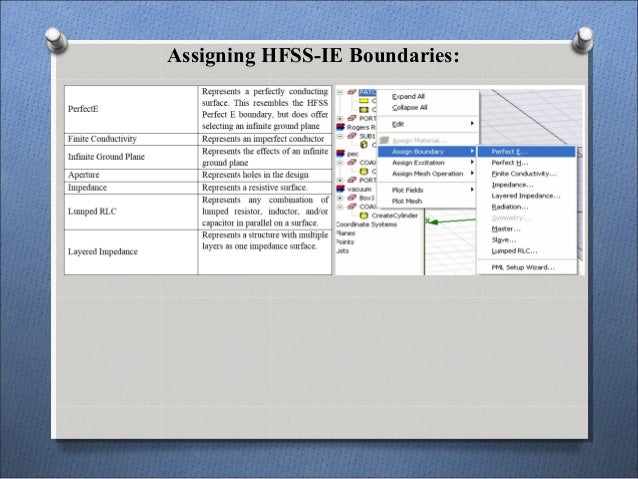Select Layered Impedance... in the boundary submenu
Screen dimensions: 638x479
click(526, 196)
